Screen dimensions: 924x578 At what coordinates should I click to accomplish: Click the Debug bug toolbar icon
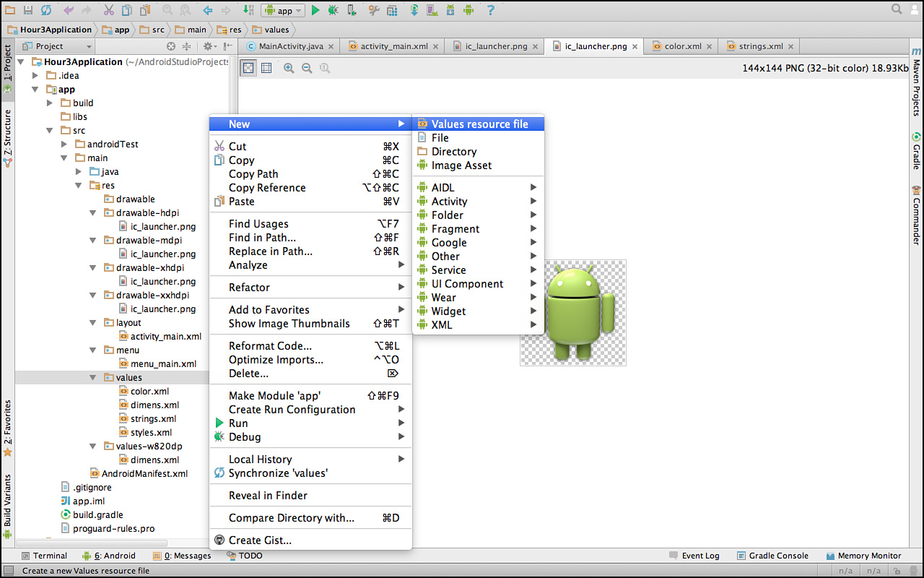pyautogui.click(x=333, y=10)
